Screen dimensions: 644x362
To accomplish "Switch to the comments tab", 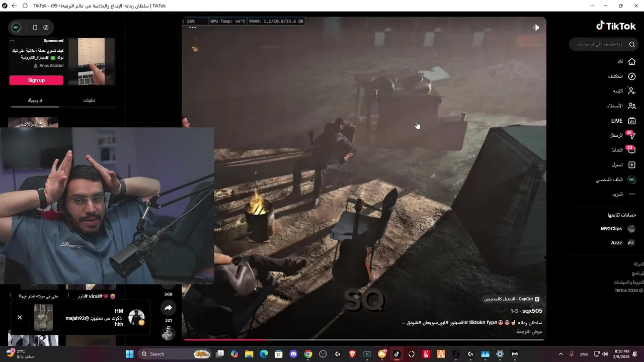I will [x=89, y=100].
